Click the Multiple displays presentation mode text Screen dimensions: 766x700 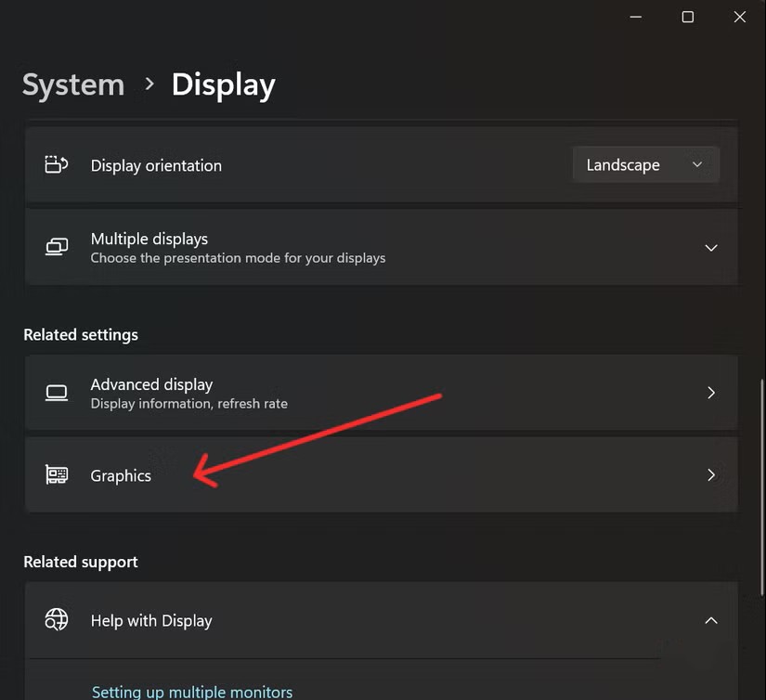[x=238, y=258]
